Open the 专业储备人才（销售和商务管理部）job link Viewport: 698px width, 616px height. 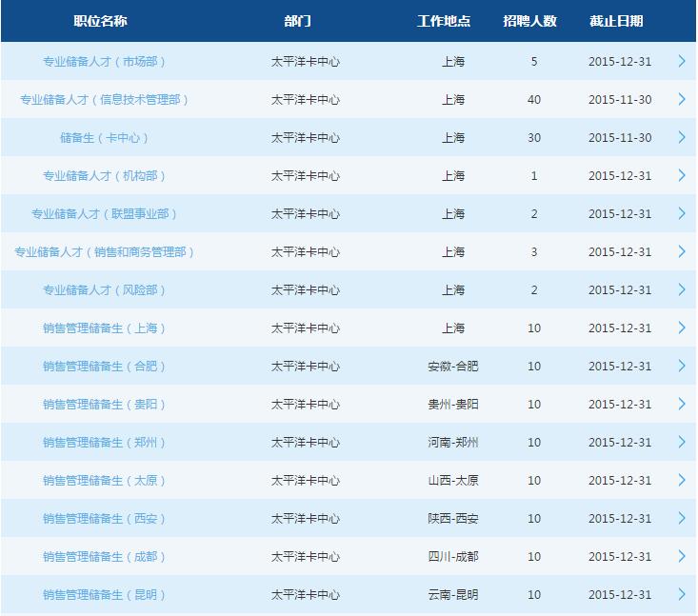coord(105,252)
